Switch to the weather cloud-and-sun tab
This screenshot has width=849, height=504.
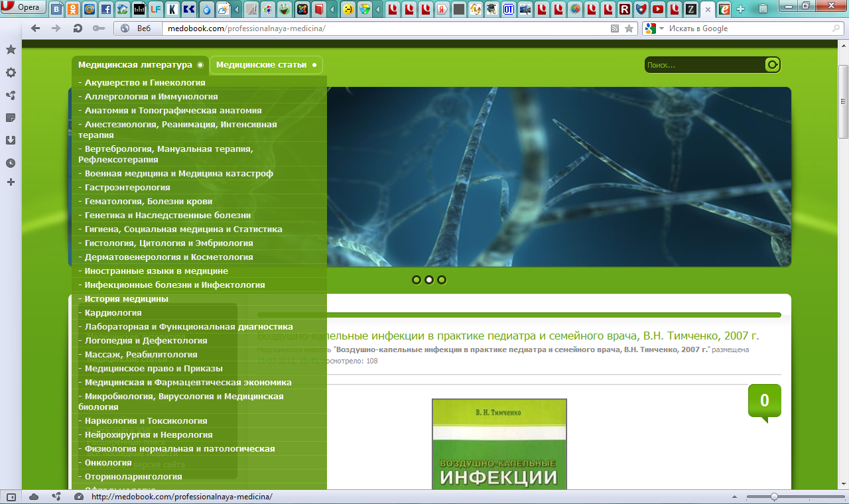[x=224, y=9]
